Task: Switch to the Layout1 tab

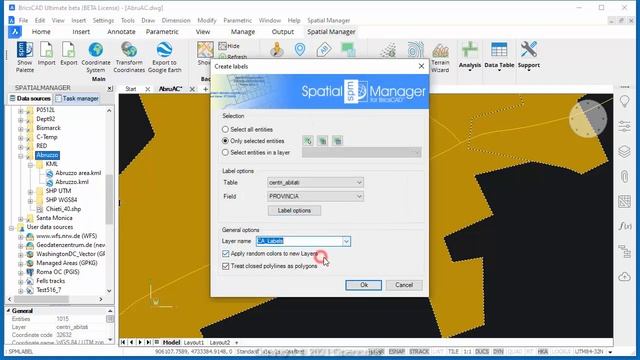Action: point(193,342)
